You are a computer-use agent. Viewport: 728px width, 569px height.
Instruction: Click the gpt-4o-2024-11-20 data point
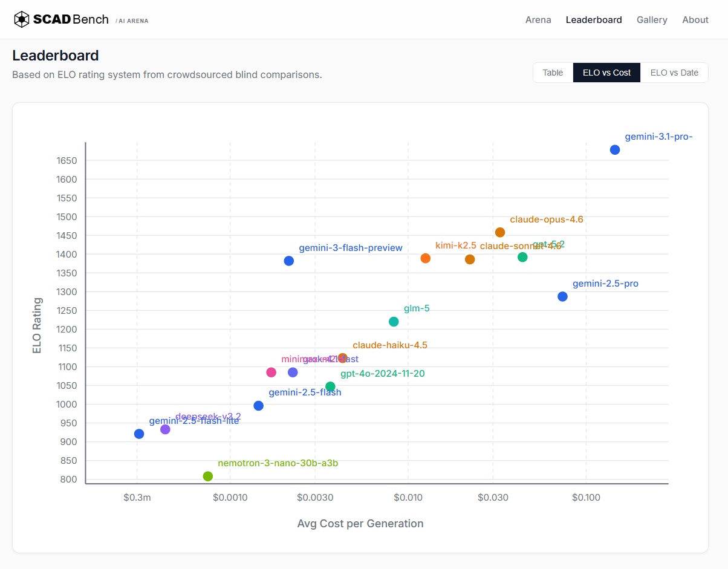[330, 387]
